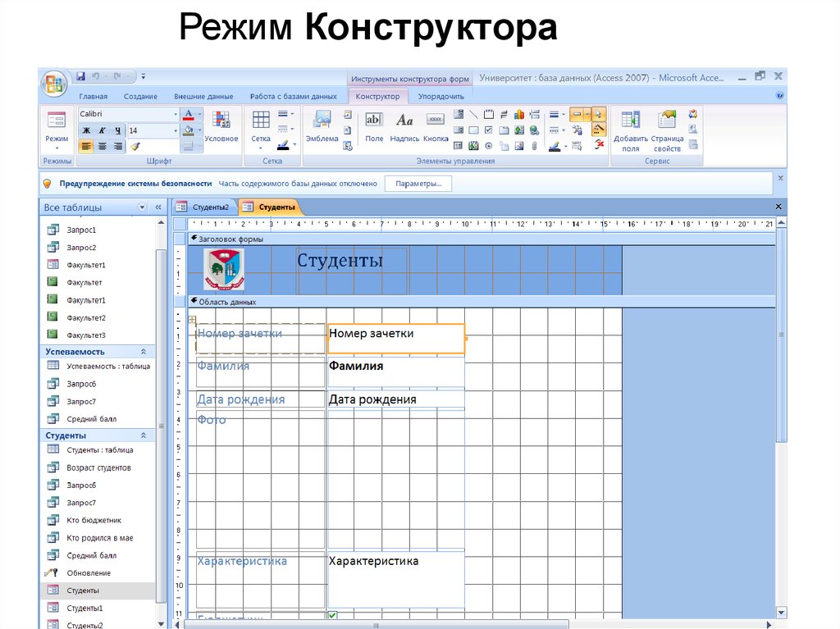Click the Office button
This screenshot has height=629, width=840.
[x=55, y=83]
